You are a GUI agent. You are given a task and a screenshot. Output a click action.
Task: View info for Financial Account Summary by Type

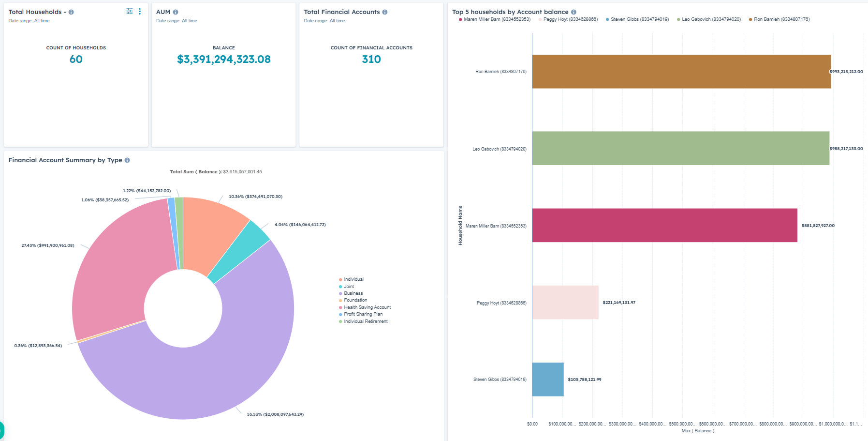(127, 160)
